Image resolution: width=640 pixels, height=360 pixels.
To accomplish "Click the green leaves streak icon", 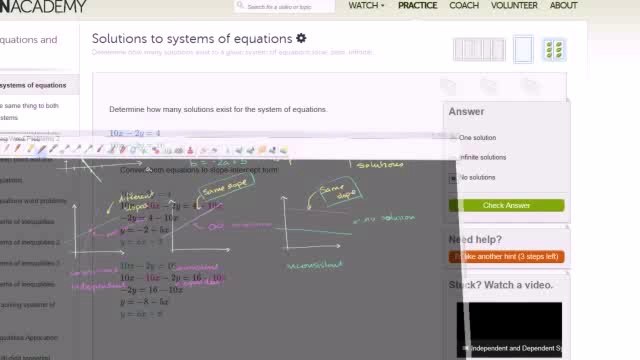I will (x=554, y=49).
